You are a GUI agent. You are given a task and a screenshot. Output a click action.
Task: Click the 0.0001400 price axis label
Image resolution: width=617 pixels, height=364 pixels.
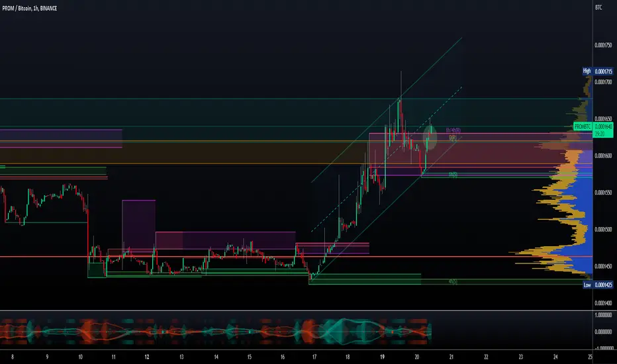603,303
